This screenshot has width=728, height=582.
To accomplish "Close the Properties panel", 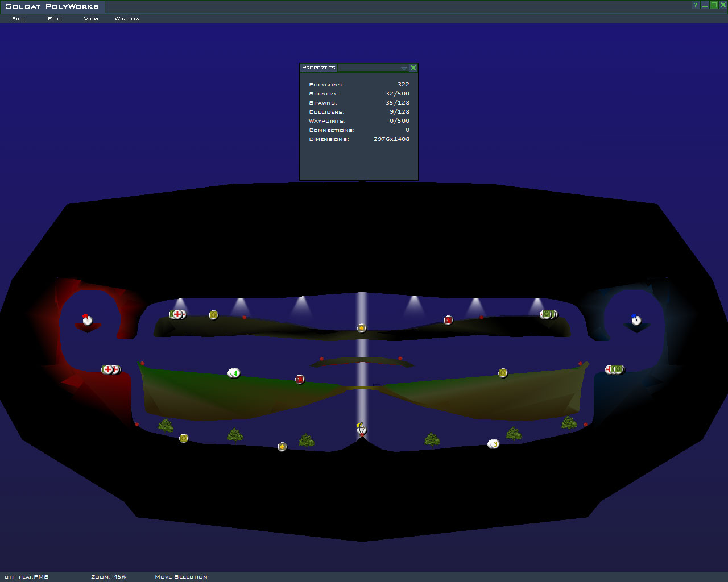I will [413, 68].
